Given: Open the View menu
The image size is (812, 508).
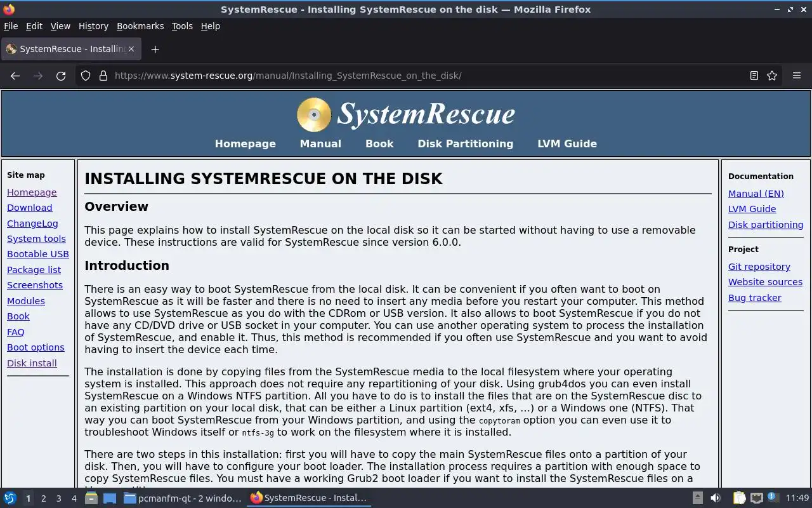Looking at the screenshot, I should (60, 26).
